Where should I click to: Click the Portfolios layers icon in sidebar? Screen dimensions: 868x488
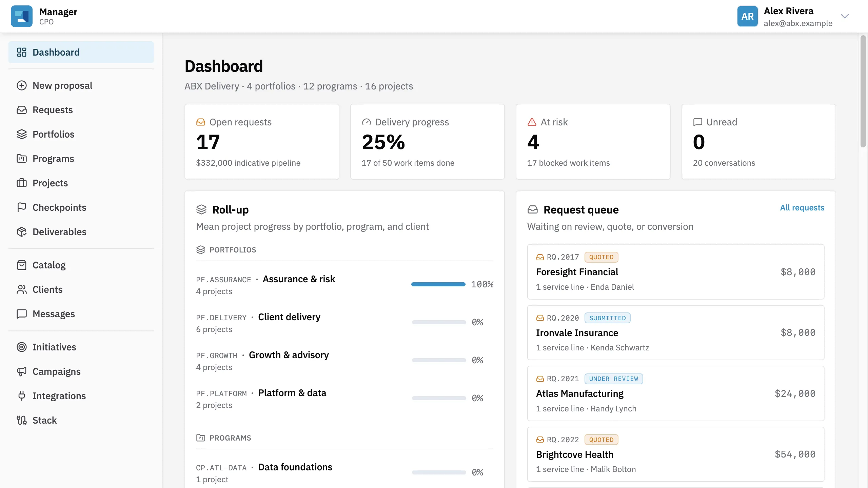(x=22, y=134)
